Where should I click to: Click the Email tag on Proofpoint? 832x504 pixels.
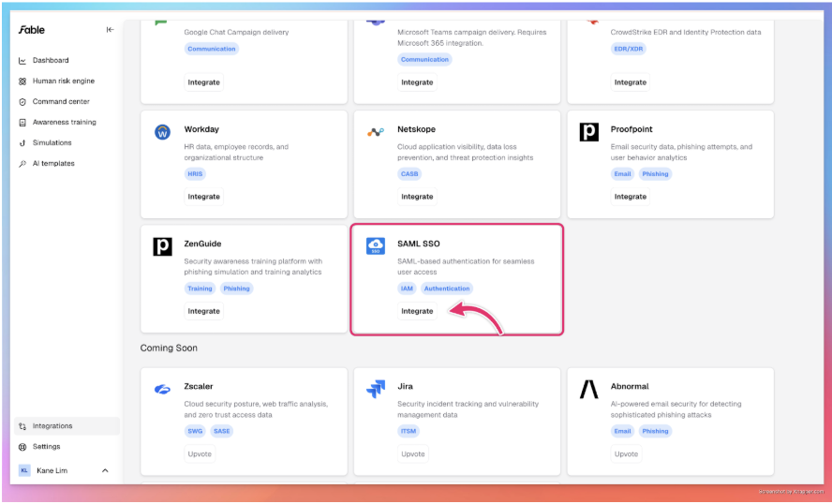[622, 174]
